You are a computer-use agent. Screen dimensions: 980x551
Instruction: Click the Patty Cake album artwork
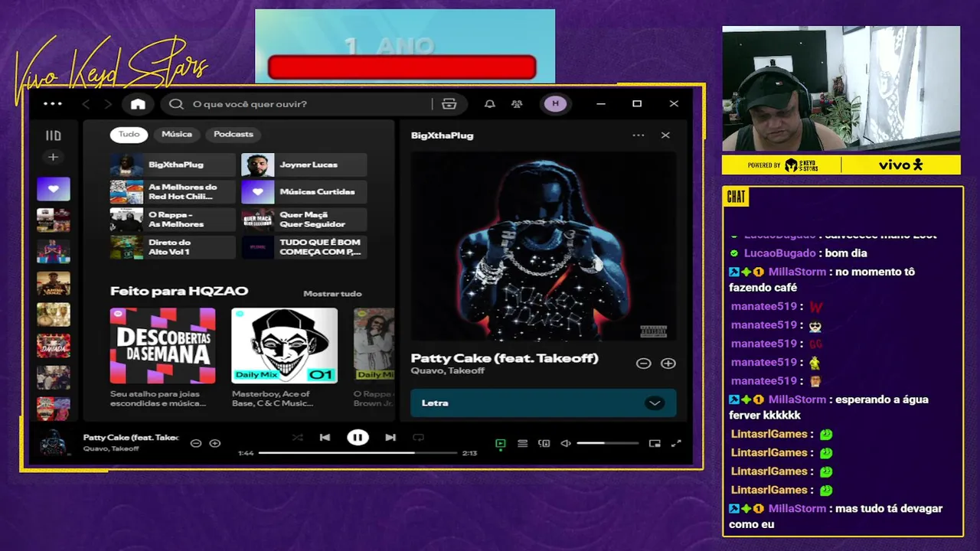[x=544, y=246]
